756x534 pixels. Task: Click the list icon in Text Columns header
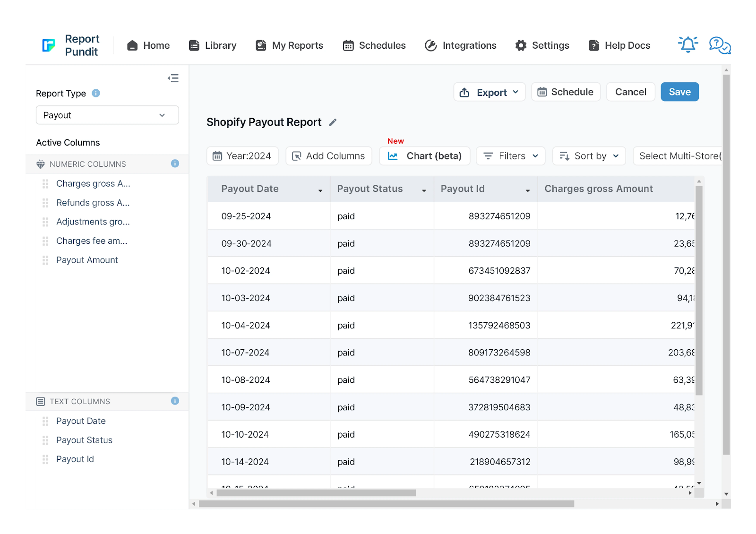(41, 401)
